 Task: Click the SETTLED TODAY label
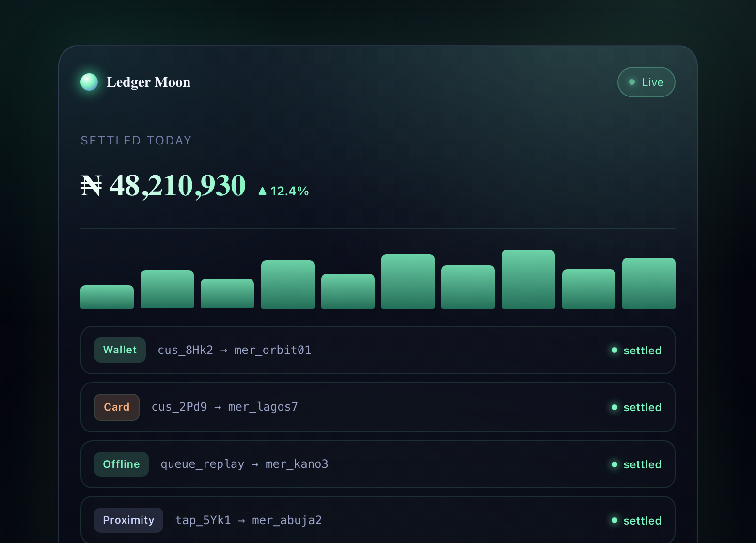[x=136, y=141]
